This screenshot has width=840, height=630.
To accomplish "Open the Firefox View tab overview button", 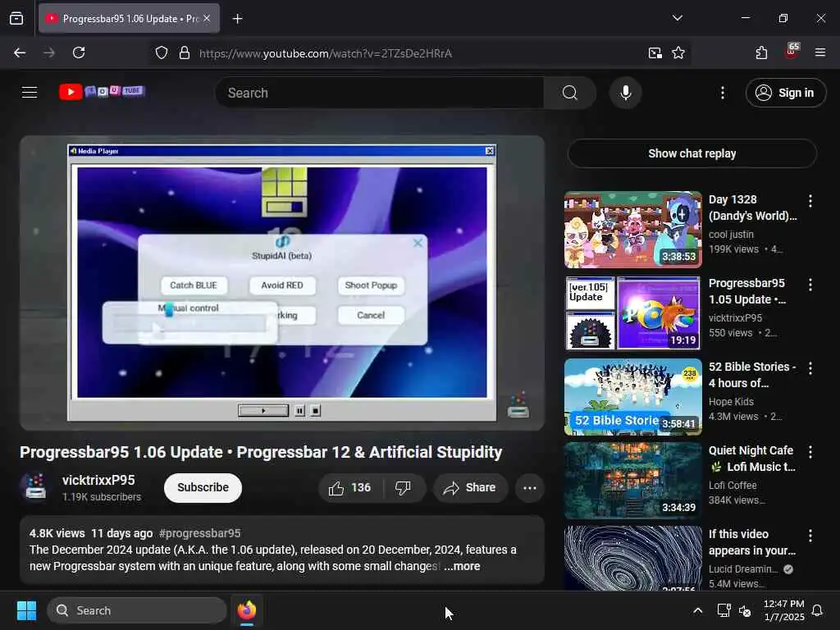I will pos(16,18).
